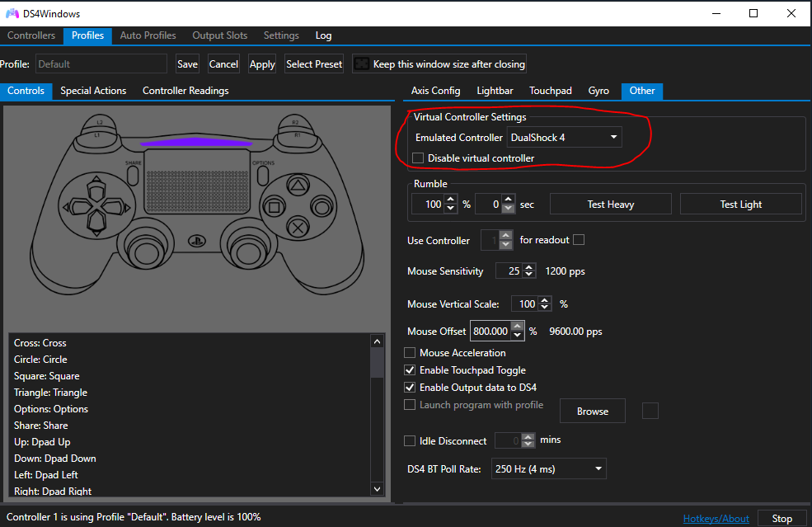Open the Auto Profiles tab
812x527 pixels.
click(x=148, y=35)
